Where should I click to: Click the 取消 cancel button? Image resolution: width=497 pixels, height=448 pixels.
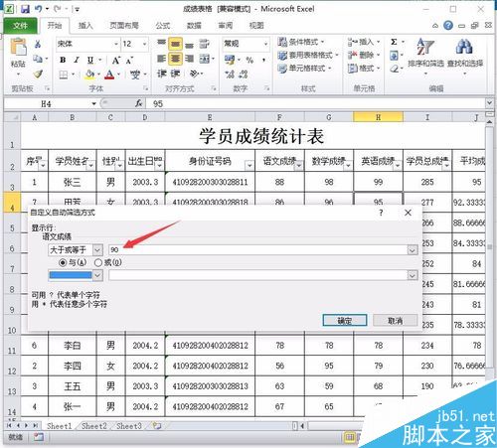point(395,321)
